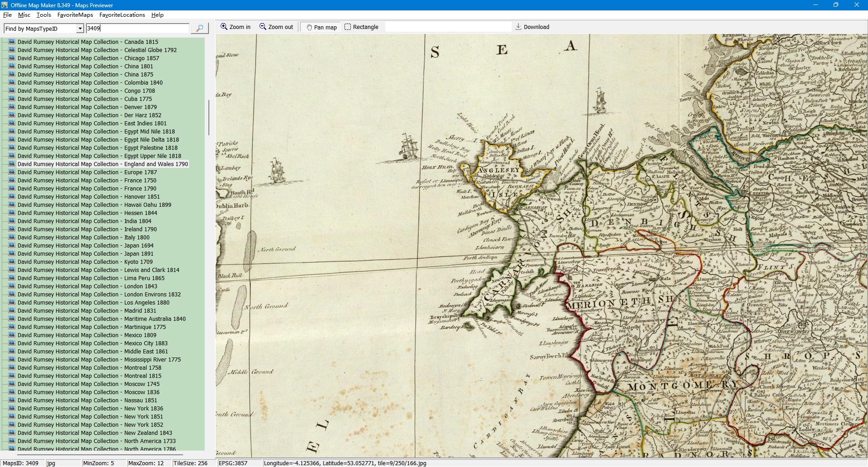Open the File menu

[x=7, y=15]
